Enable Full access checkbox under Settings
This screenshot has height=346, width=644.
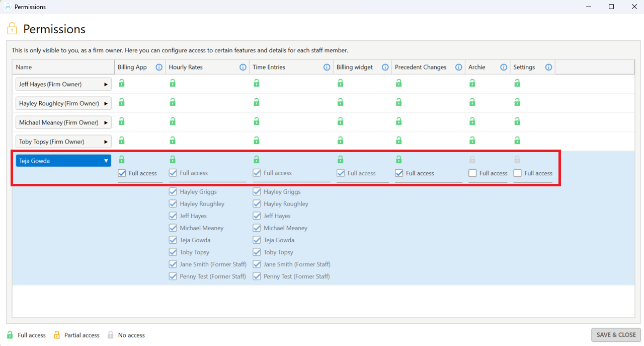click(518, 173)
